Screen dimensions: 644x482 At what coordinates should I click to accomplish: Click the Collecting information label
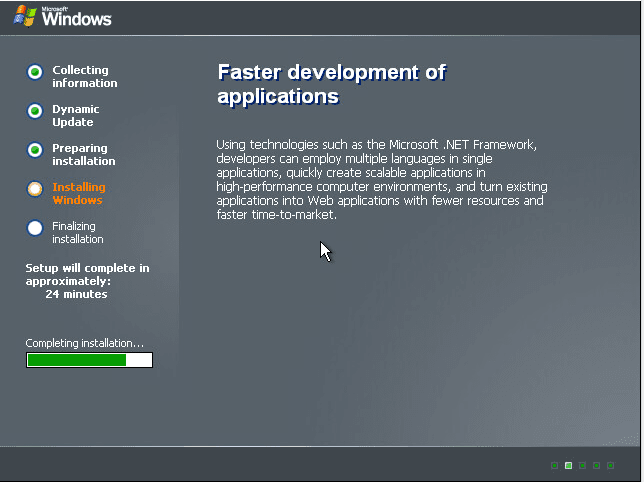(85, 76)
